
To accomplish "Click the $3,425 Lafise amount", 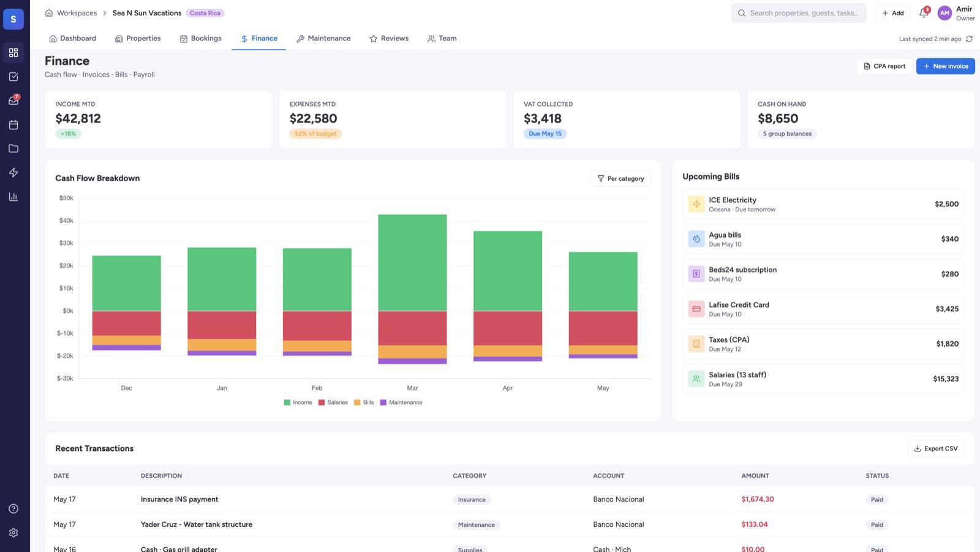I will [947, 309].
